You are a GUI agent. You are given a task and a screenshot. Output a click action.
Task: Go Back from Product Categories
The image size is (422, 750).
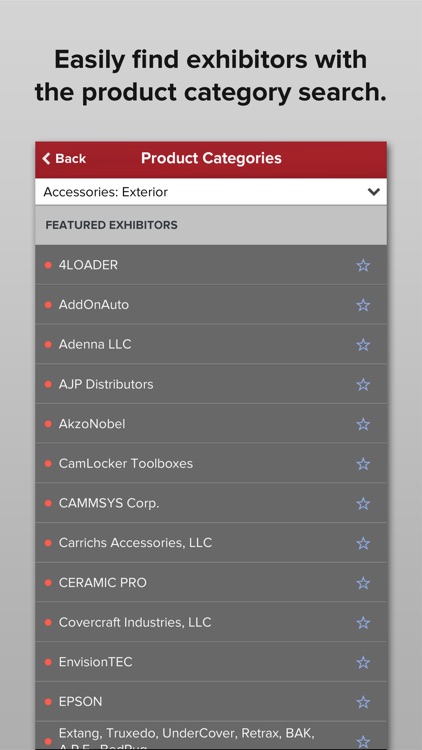click(x=64, y=158)
